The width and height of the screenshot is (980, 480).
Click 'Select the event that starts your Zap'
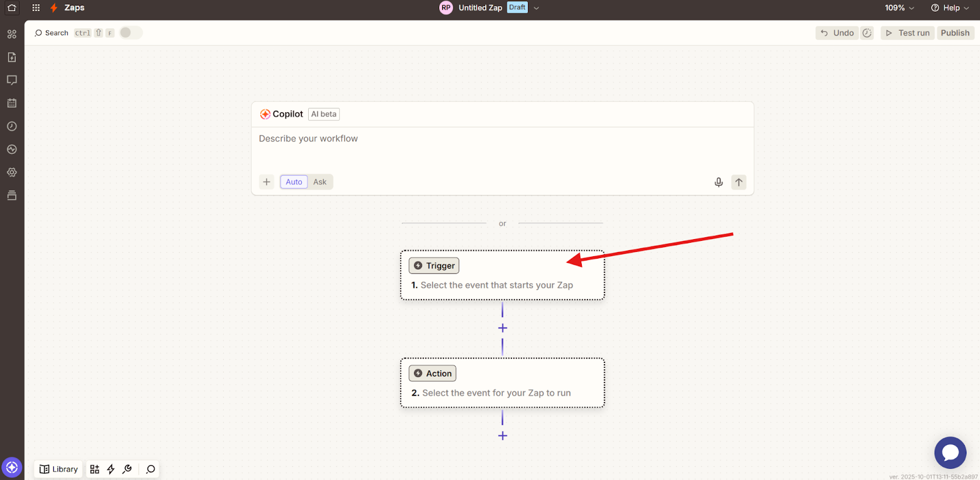tap(497, 285)
